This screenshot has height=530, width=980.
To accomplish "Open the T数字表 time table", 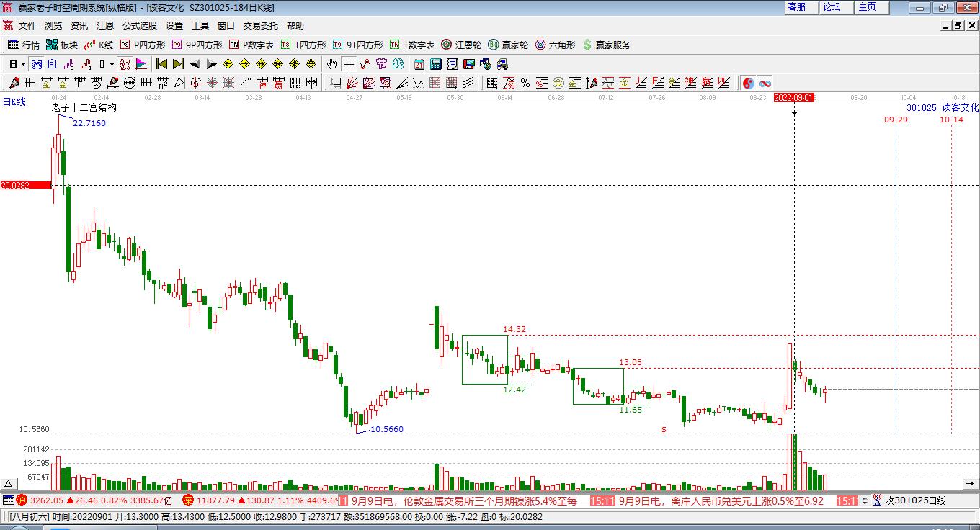I will point(412,45).
